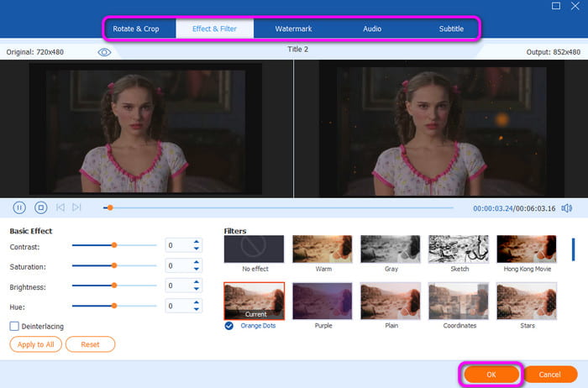Click the Original: 720x480 label
588x388 pixels.
(35, 52)
